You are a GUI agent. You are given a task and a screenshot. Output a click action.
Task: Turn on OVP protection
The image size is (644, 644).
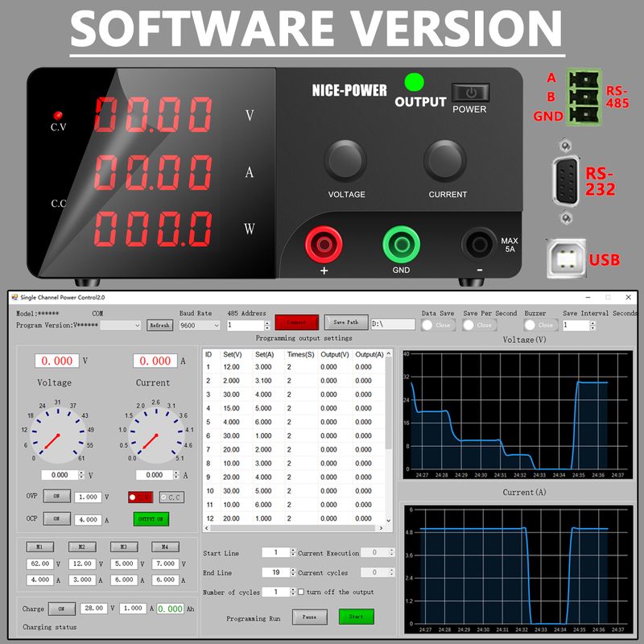pyautogui.click(x=56, y=497)
